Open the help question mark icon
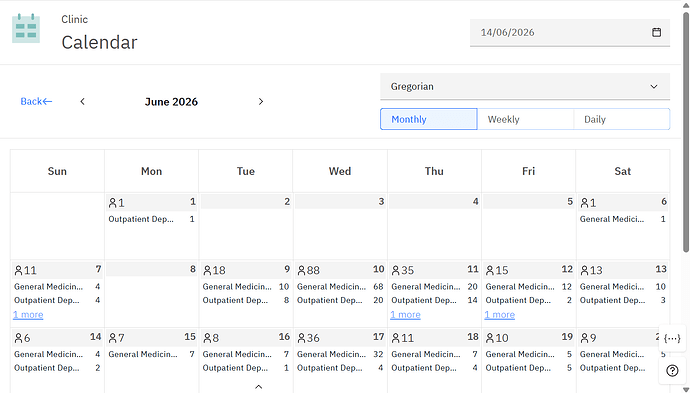 [672, 371]
